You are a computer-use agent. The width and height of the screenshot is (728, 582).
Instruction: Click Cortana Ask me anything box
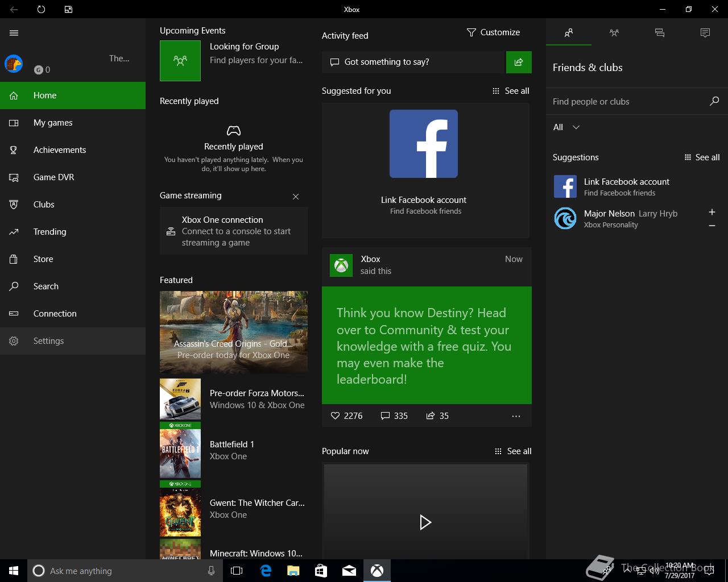coord(125,571)
